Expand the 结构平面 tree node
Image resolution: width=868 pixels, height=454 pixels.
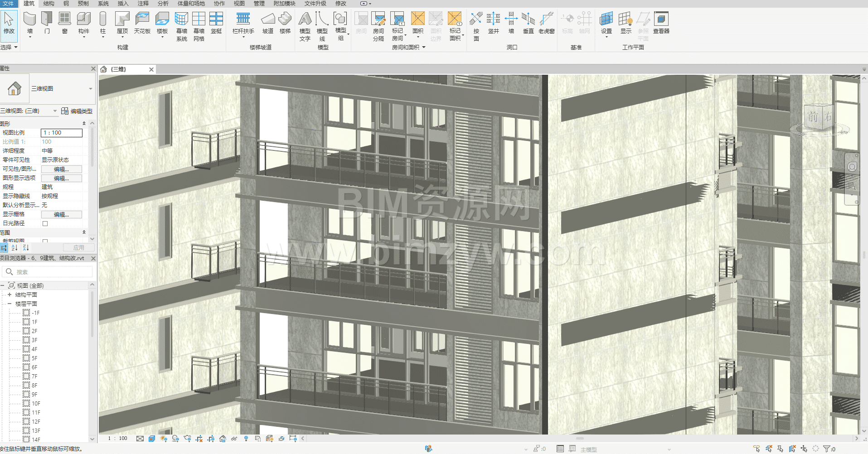10,295
